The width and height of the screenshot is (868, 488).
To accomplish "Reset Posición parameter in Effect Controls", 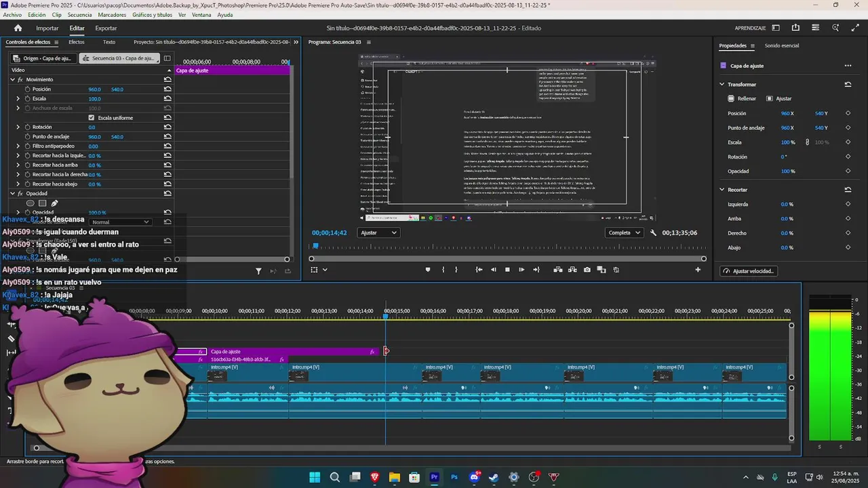I will click(x=167, y=89).
